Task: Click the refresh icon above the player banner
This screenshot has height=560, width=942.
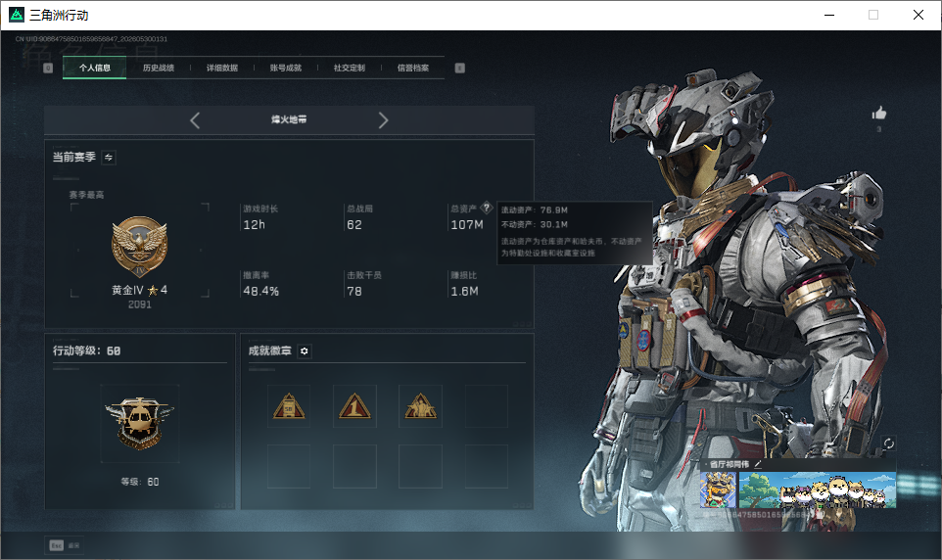Action: click(888, 443)
